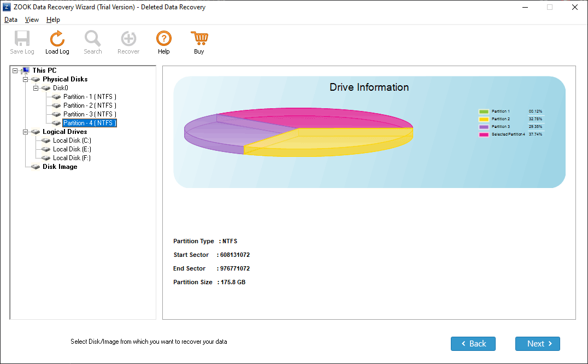Screen dimensions: 588x364
Task: Click the yellow Partition 2 legend swatch
Action: click(x=484, y=119)
